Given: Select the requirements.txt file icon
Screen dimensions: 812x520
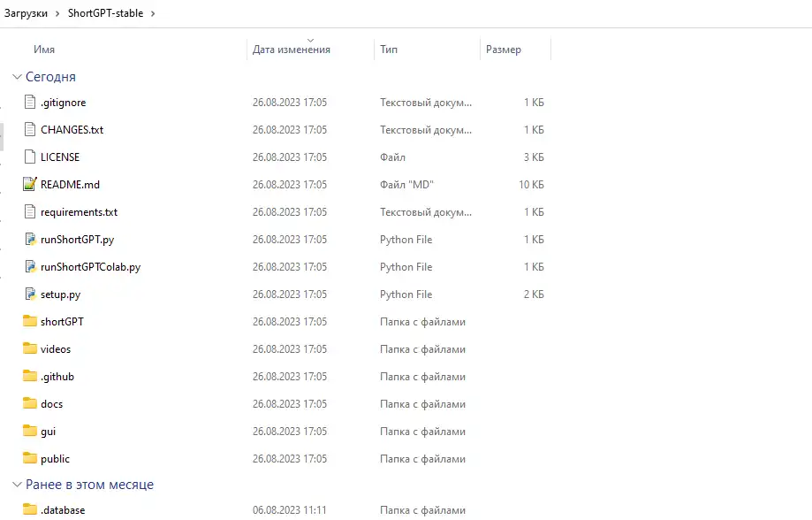Looking at the screenshot, I should [30, 211].
